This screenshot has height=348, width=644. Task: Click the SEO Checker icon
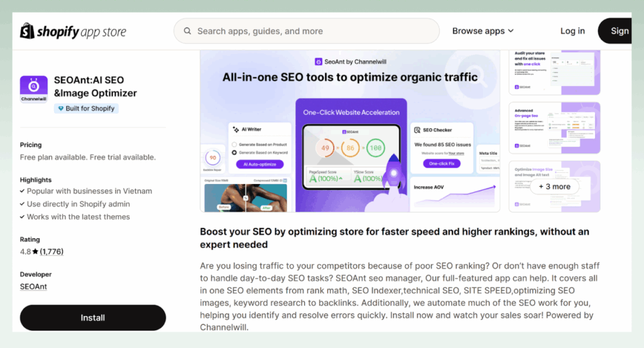(x=418, y=130)
